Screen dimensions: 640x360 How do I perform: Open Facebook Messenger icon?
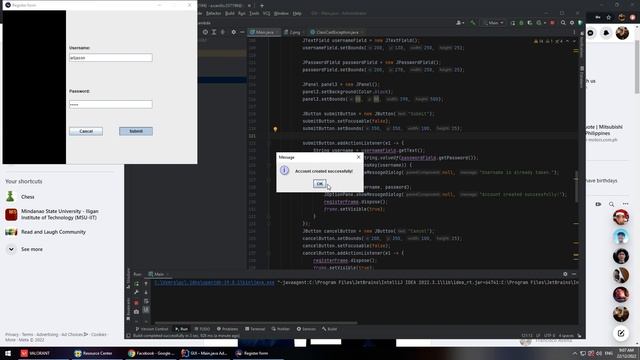591,33
